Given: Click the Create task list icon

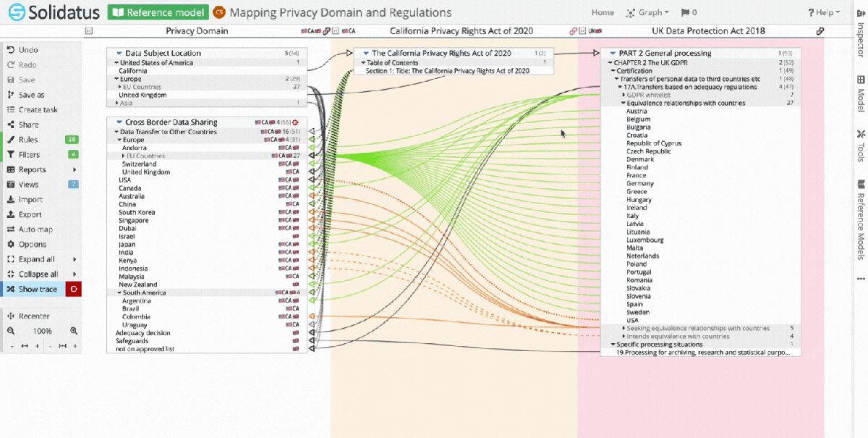Looking at the screenshot, I should [x=10, y=110].
